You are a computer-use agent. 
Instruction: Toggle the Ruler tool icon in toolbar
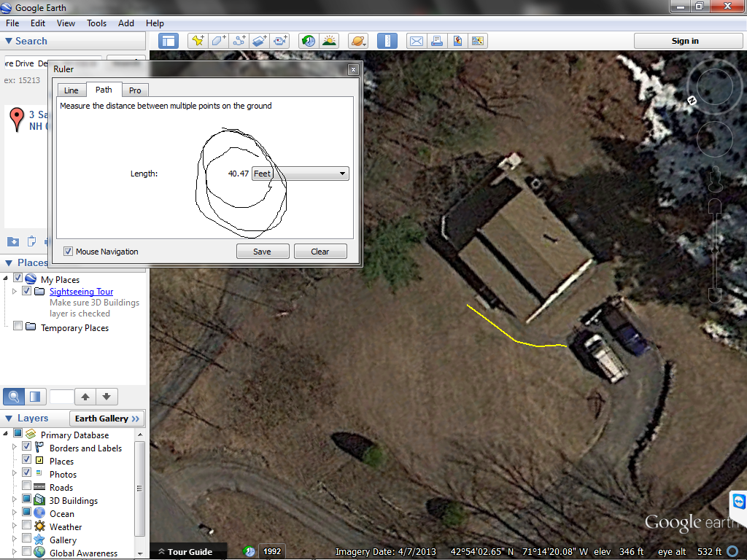(x=387, y=41)
